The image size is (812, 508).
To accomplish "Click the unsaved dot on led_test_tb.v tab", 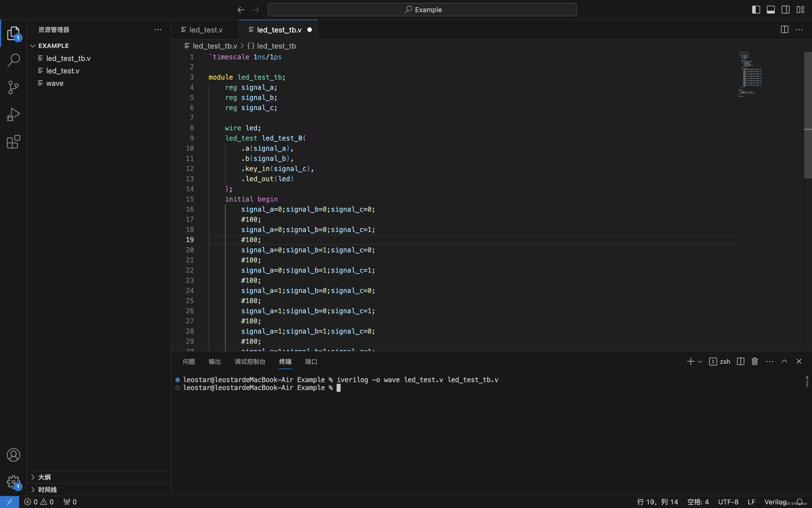I will tap(309, 30).
